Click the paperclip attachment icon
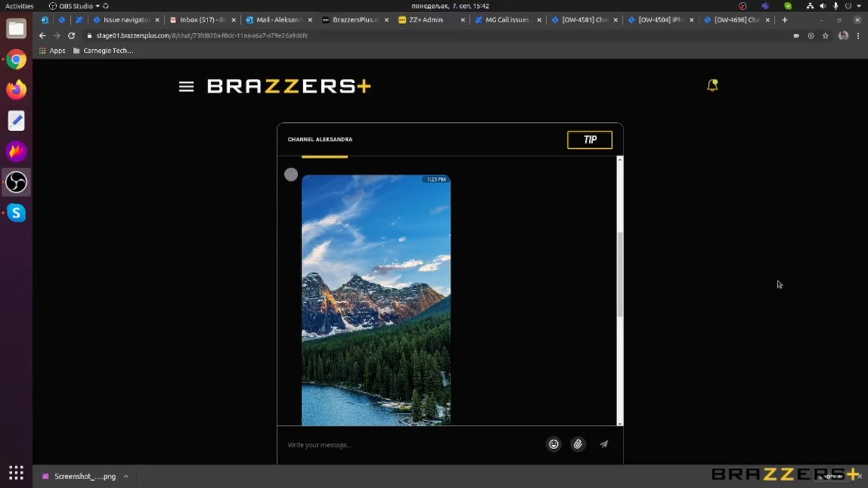The width and height of the screenshot is (868, 488). [577, 445]
